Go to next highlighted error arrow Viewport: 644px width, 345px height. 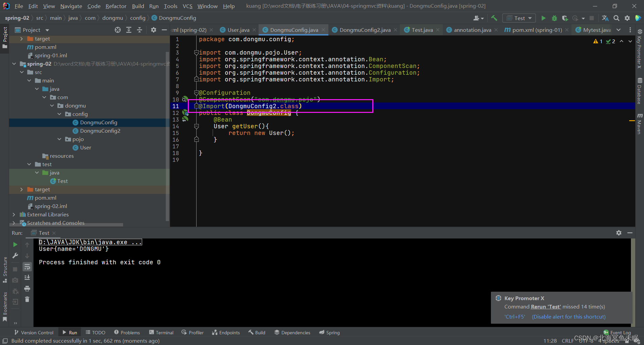pyautogui.click(x=630, y=41)
